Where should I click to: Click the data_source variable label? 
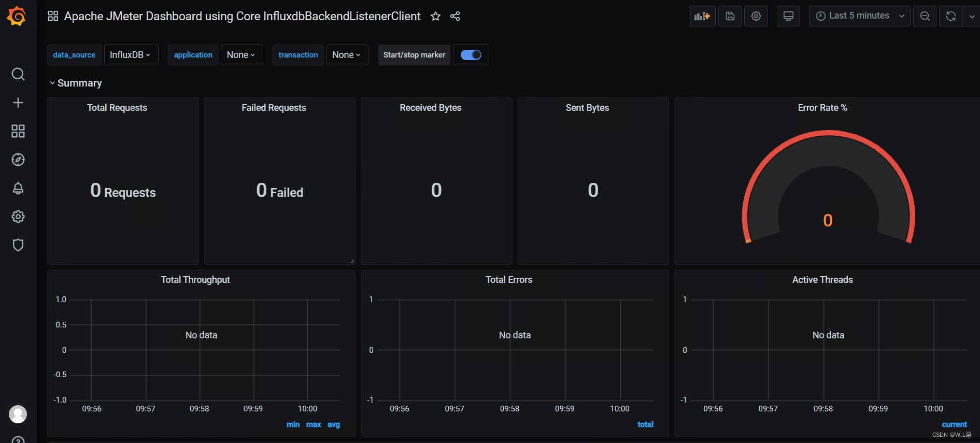click(x=74, y=55)
